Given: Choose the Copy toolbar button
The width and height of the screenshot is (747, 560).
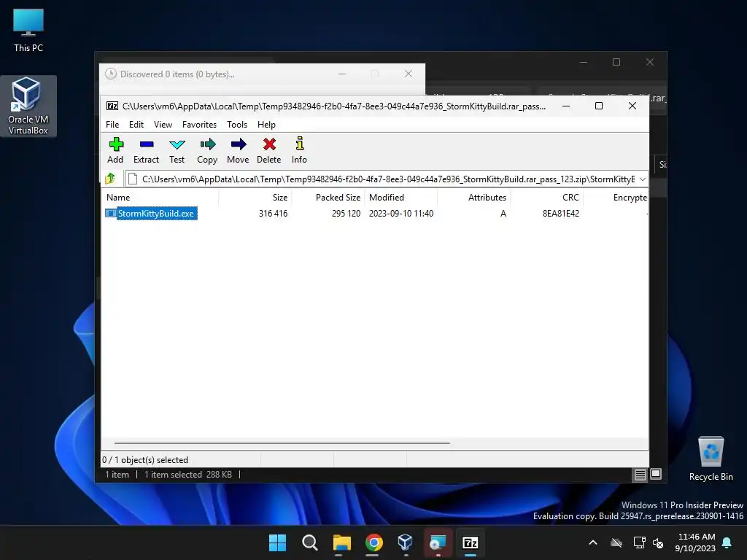Looking at the screenshot, I should click(x=207, y=150).
